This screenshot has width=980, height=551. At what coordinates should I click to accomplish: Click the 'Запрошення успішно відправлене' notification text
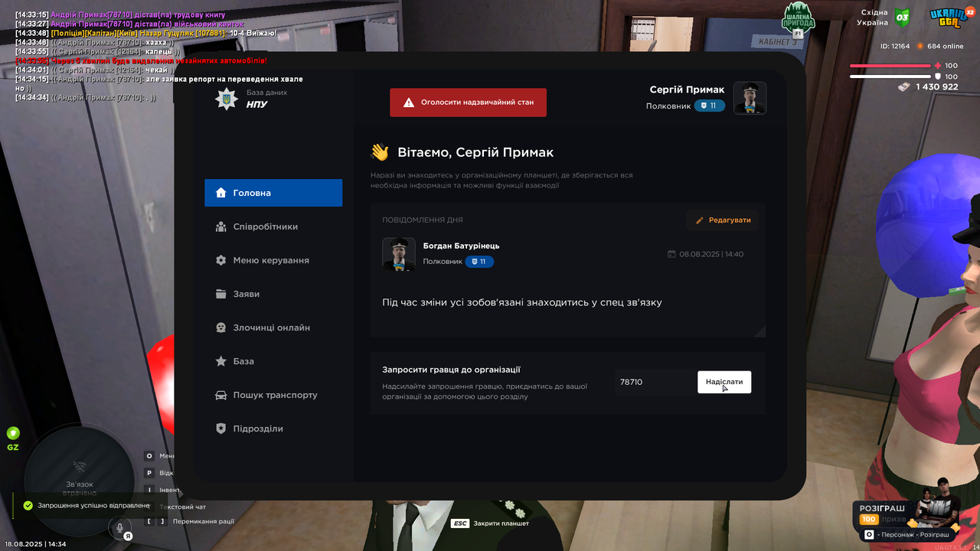point(93,506)
